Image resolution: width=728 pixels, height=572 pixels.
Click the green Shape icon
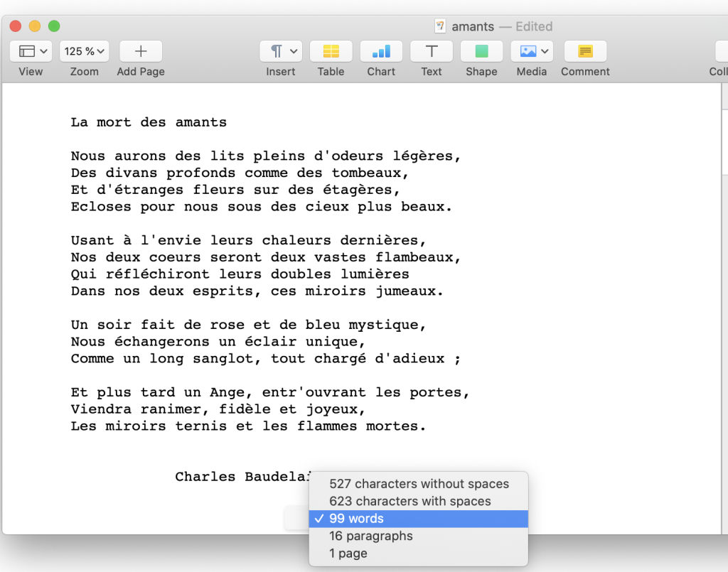[x=481, y=51]
